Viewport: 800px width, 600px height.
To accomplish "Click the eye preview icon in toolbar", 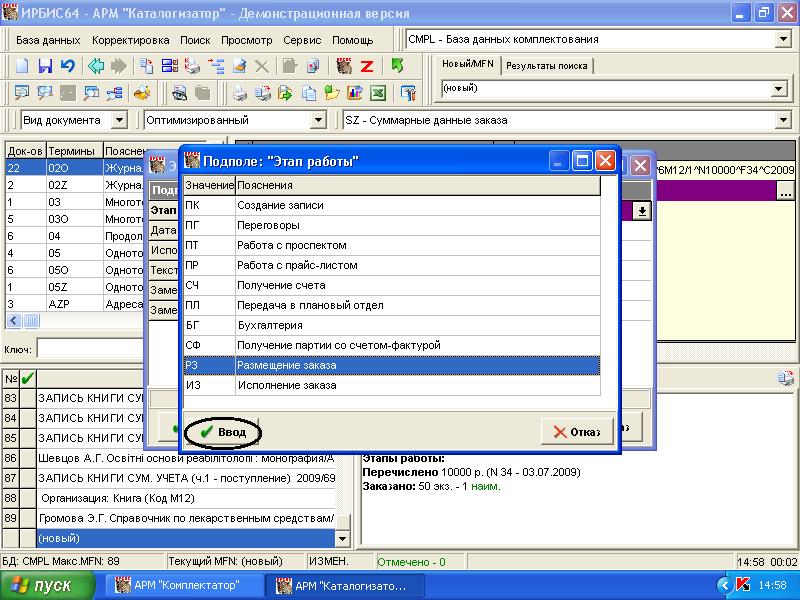I will (x=179, y=94).
